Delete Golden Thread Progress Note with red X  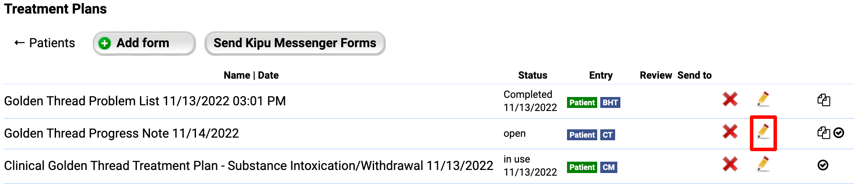pos(730,132)
